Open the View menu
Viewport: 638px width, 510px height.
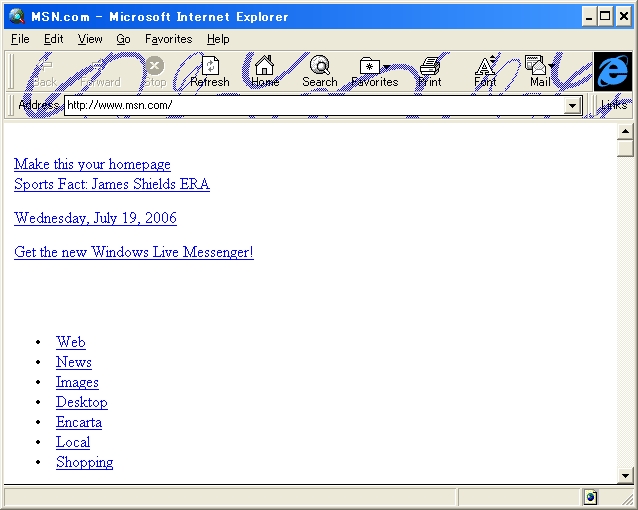(x=90, y=39)
